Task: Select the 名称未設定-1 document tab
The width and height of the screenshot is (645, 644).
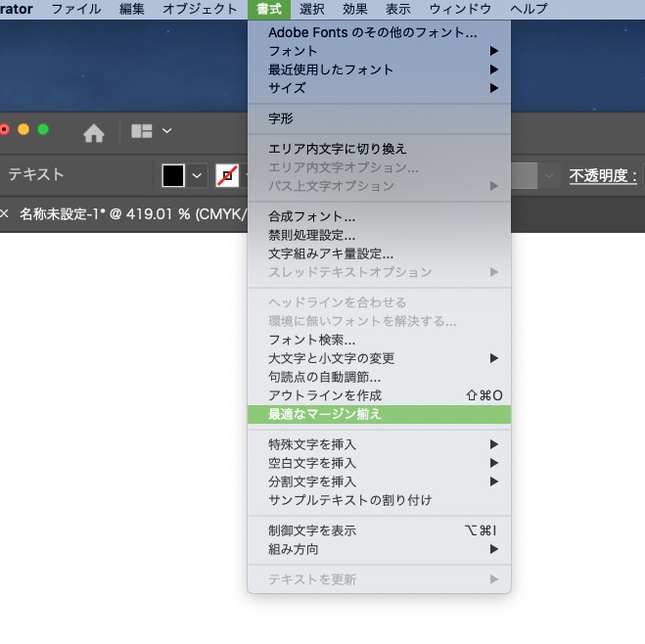Action: click(132, 214)
